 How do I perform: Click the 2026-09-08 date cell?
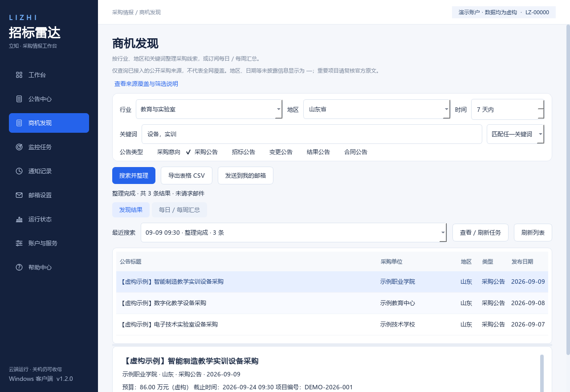click(528, 303)
